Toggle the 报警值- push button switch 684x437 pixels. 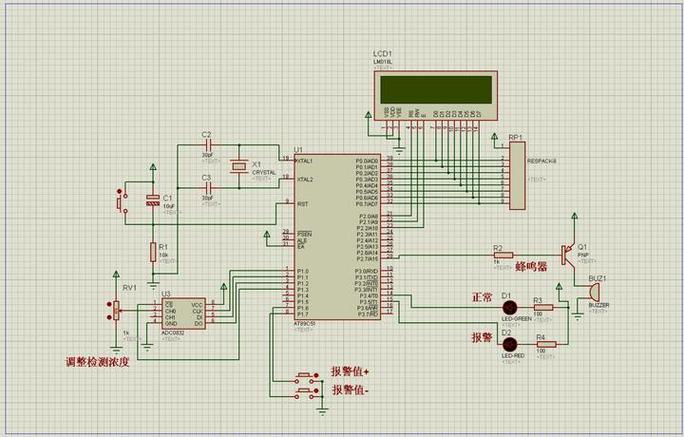click(309, 392)
